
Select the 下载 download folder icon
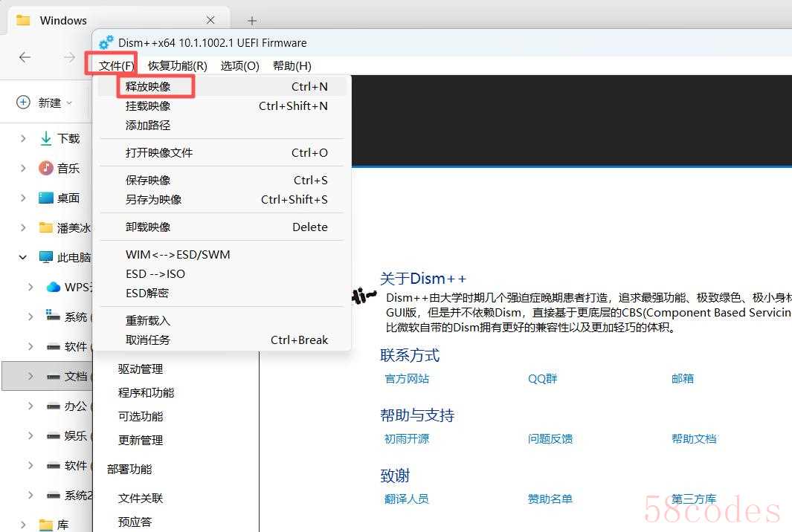[46, 138]
